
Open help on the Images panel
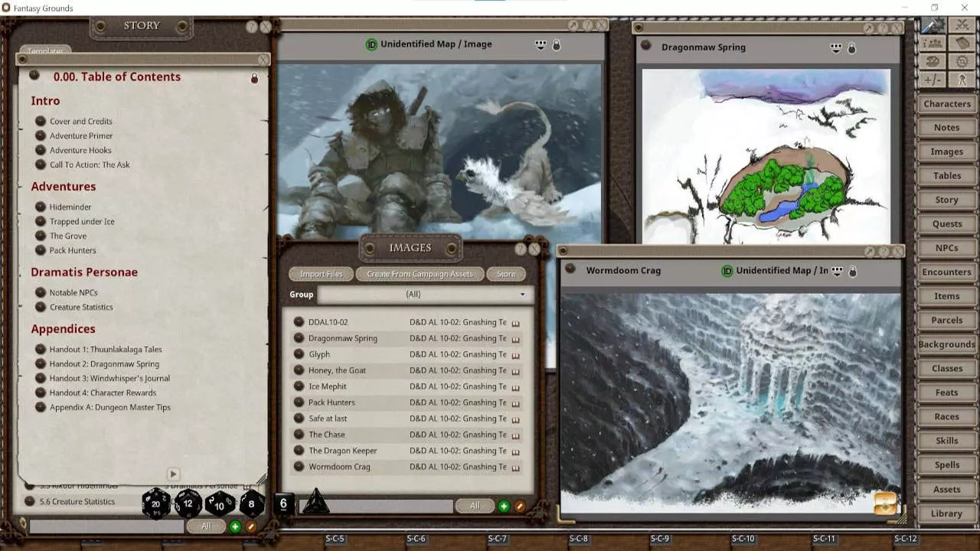point(521,249)
